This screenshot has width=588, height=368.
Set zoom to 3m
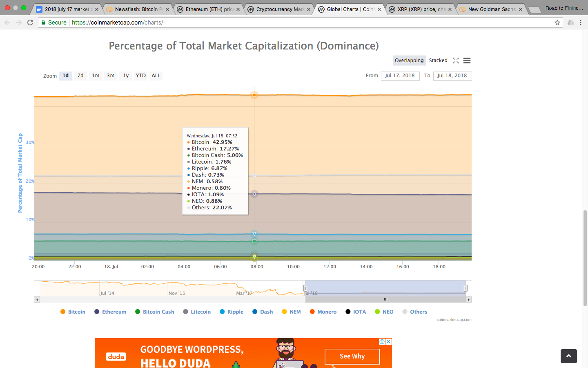coord(111,76)
